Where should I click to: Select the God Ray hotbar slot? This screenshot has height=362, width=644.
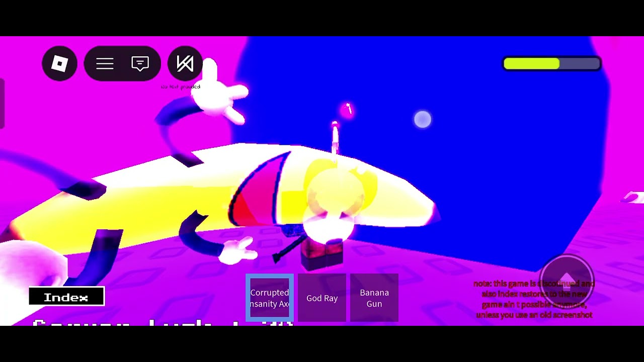tap(322, 298)
